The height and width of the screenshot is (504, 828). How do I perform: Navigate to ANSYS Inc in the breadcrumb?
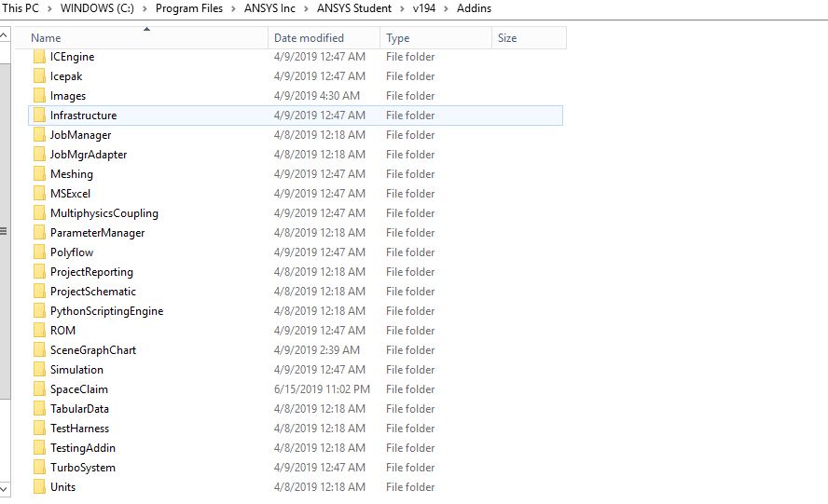(x=269, y=8)
